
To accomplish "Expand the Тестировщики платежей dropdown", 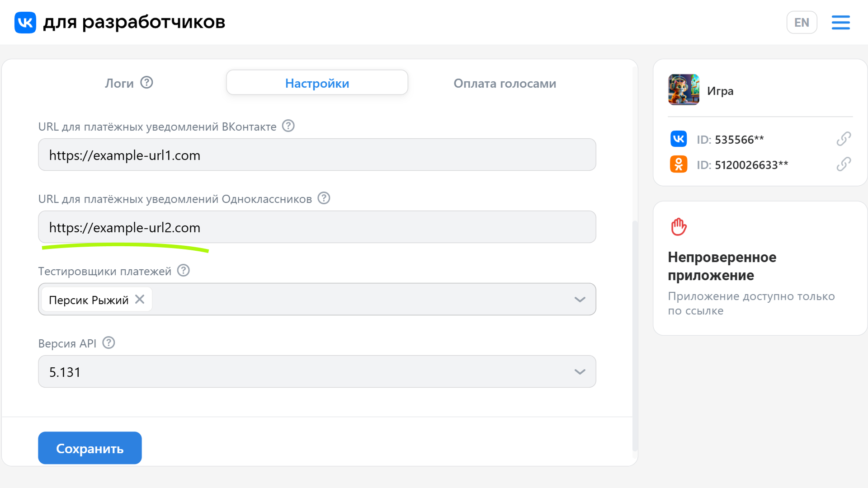I will click(579, 299).
